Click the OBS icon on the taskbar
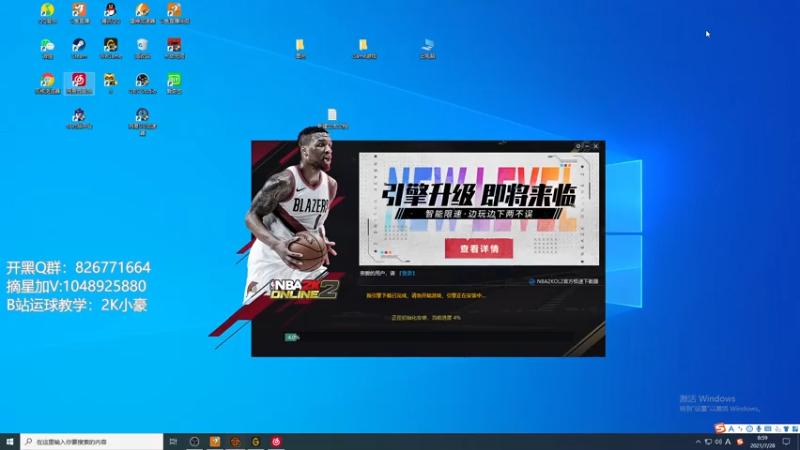 194,441
